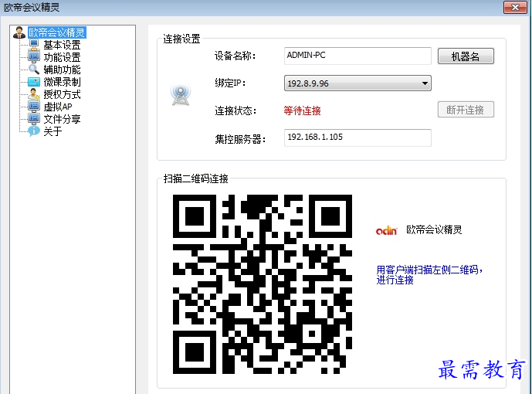
Task: Click the 机器名 button
Action: (466, 56)
